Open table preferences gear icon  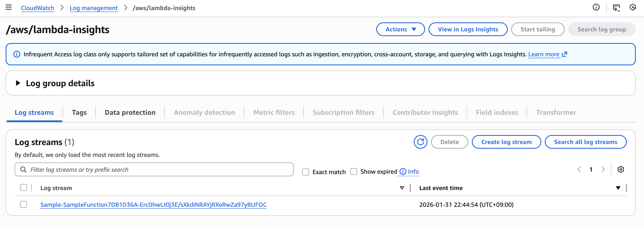621,170
